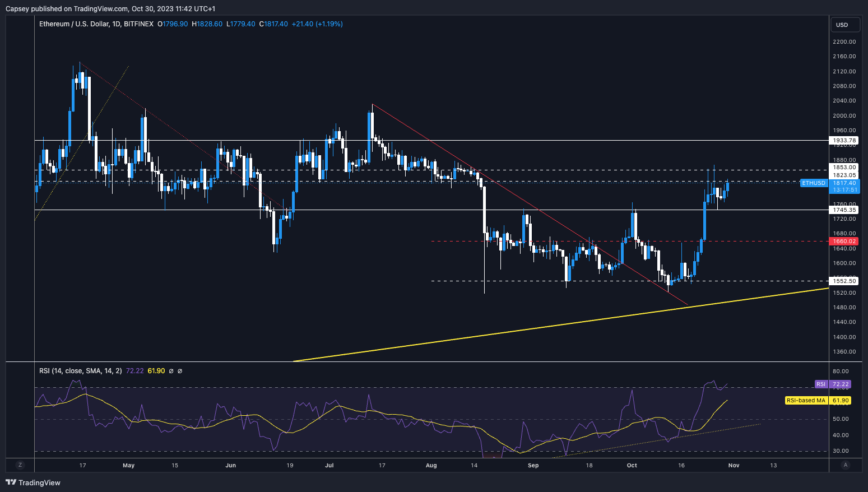
Task: Click the Oct label on the time axis
Action: pos(632,465)
